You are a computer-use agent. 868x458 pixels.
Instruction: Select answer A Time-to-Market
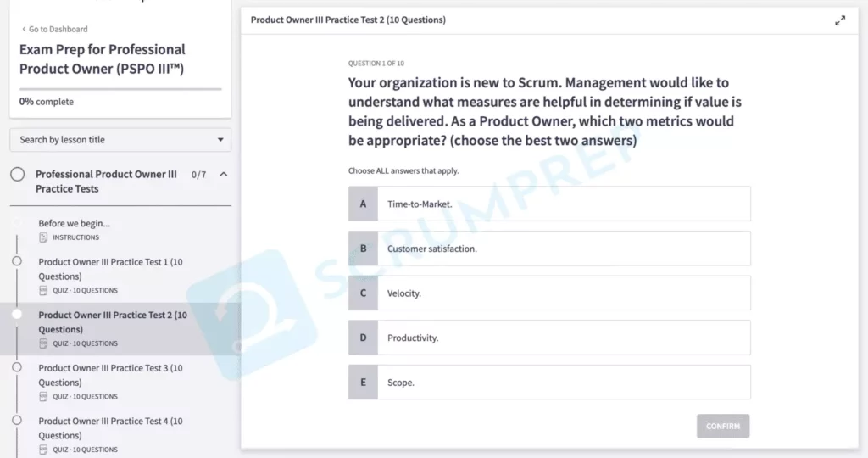[x=548, y=204]
